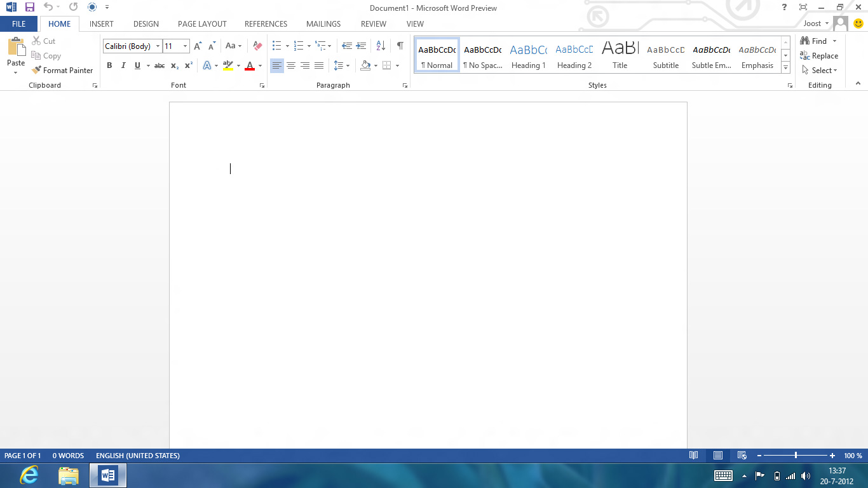
Task: Open the Font dialog launcher
Action: coord(262,85)
